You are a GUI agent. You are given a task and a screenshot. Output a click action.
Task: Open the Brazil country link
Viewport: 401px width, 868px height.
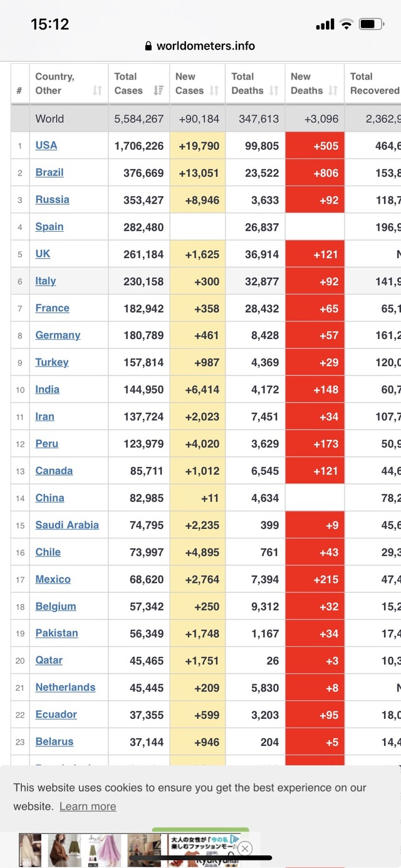(x=49, y=172)
